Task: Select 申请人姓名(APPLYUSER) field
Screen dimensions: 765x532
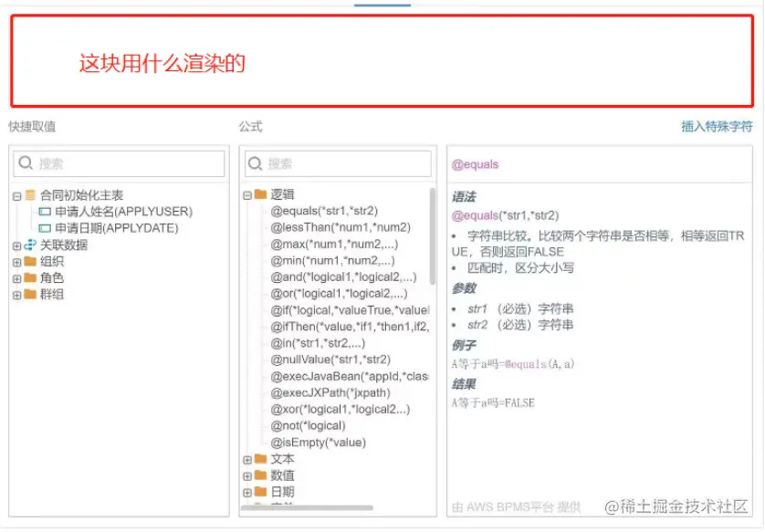Action: point(124,212)
